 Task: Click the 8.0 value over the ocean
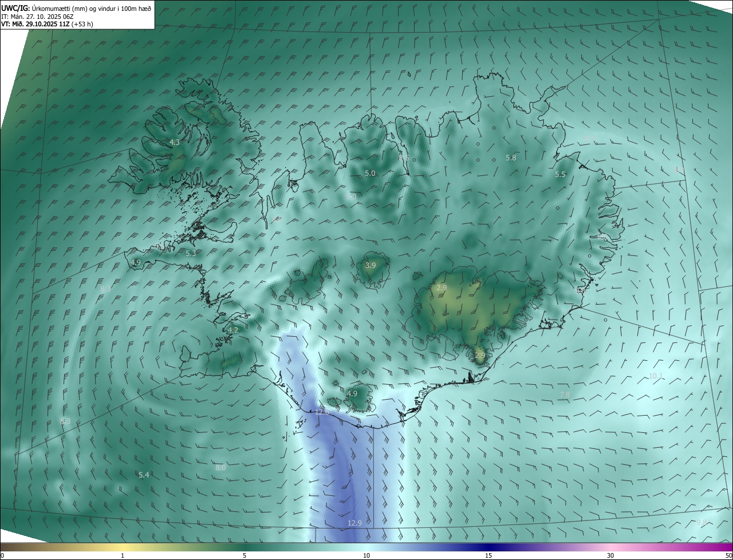(220, 468)
